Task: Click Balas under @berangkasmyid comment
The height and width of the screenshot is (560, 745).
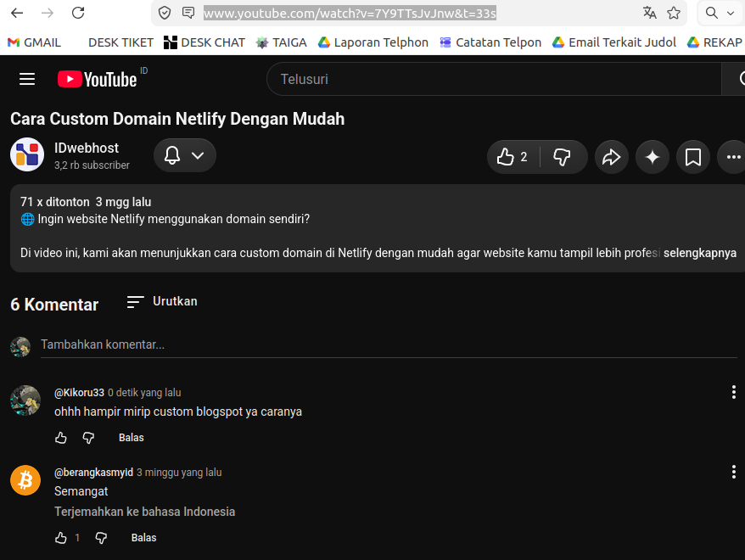Action: (143, 538)
